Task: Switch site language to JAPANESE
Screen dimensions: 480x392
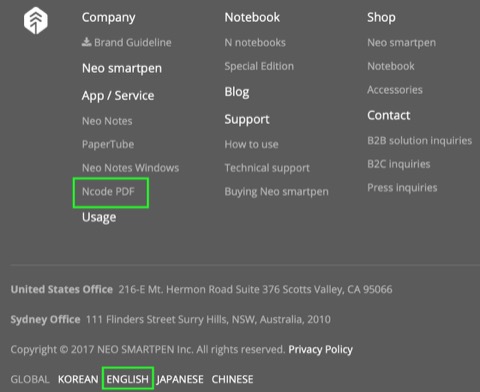Action: pos(180,379)
